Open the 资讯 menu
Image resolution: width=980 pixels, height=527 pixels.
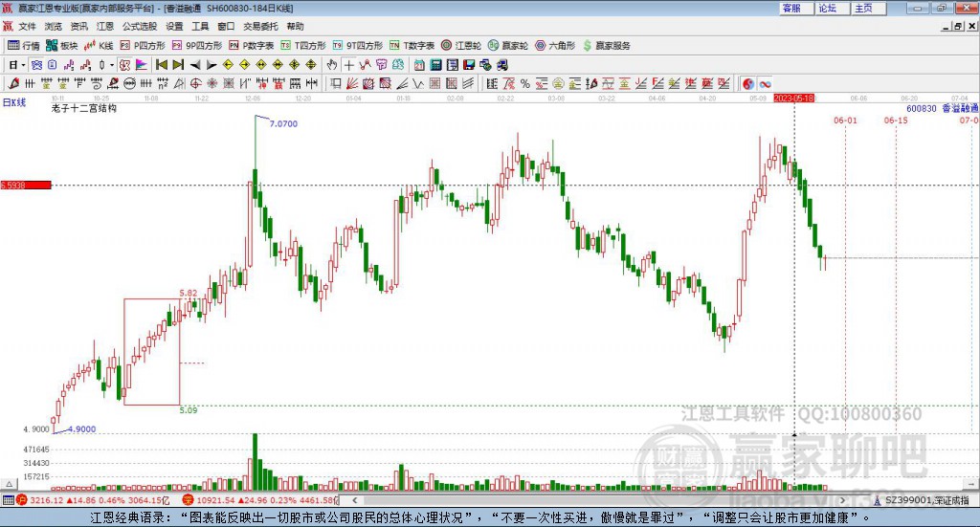point(79,26)
